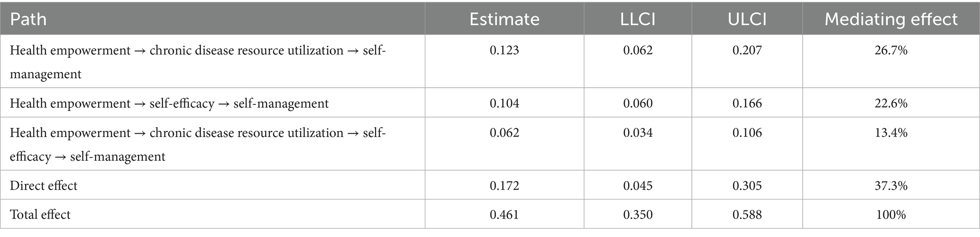Click ULCI value 0.305

pyautogui.click(x=747, y=185)
